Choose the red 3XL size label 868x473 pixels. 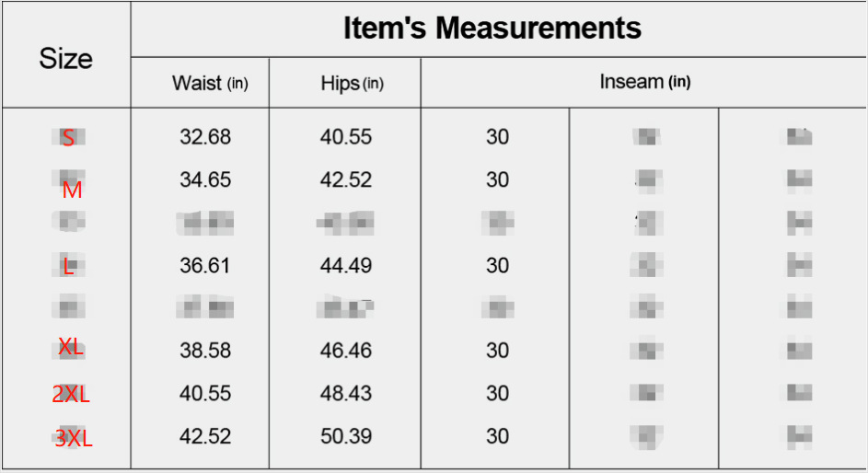(x=74, y=438)
